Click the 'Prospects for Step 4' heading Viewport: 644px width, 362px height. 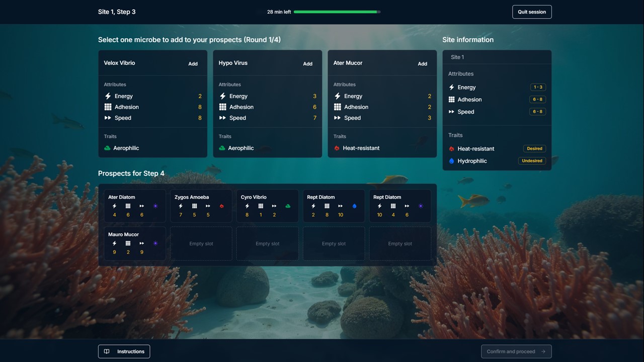click(x=131, y=173)
